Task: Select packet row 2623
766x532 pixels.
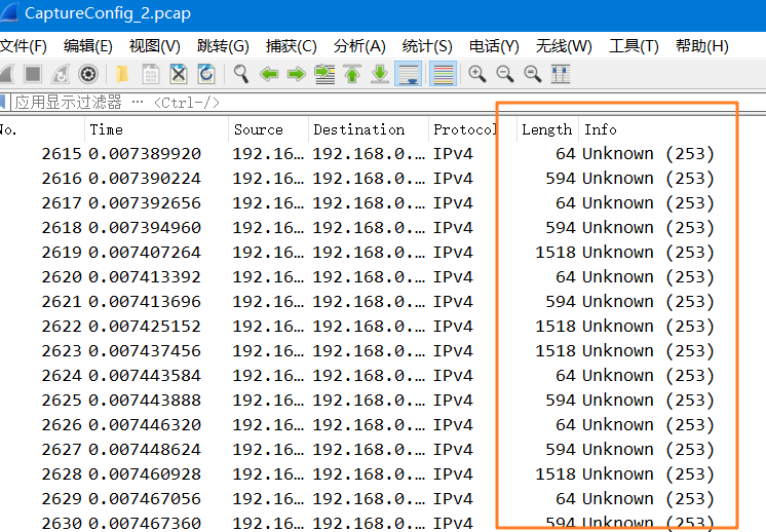Action: tap(383, 351)
